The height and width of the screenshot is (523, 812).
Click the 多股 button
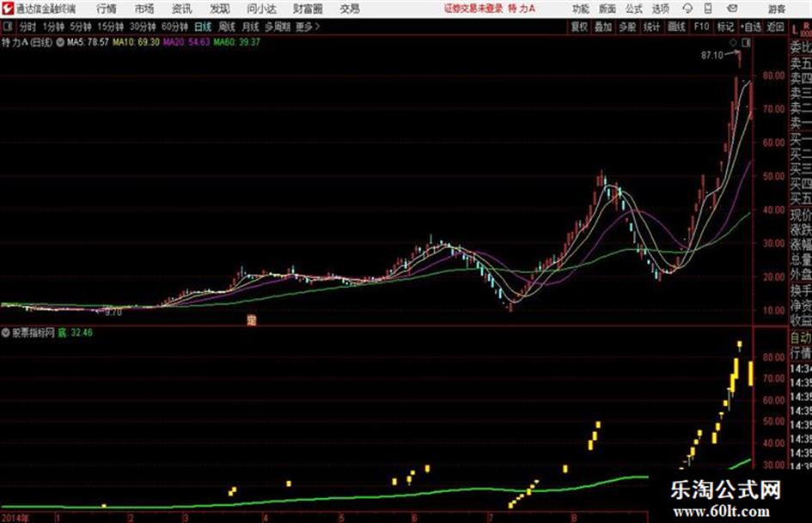(x=627, y=27)
